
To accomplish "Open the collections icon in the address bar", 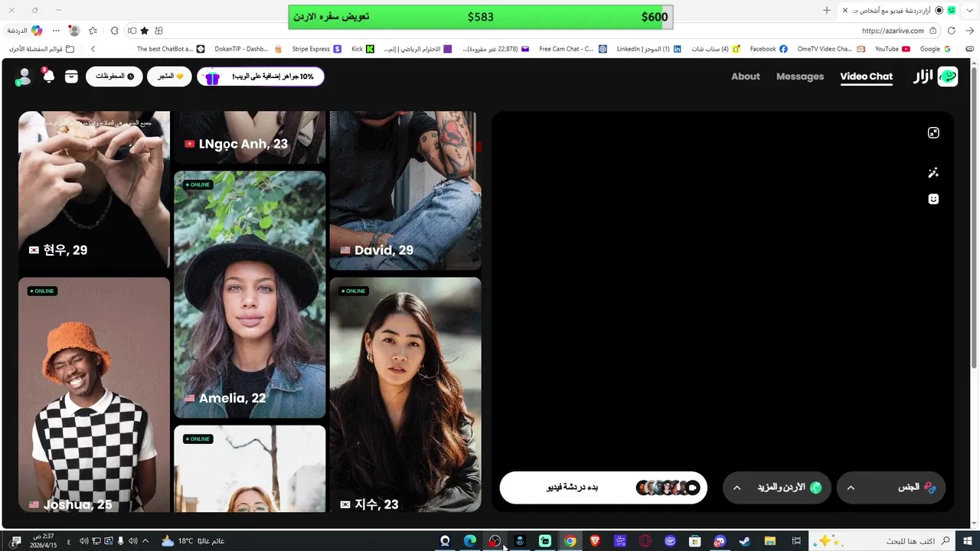I will pos(158,31).
